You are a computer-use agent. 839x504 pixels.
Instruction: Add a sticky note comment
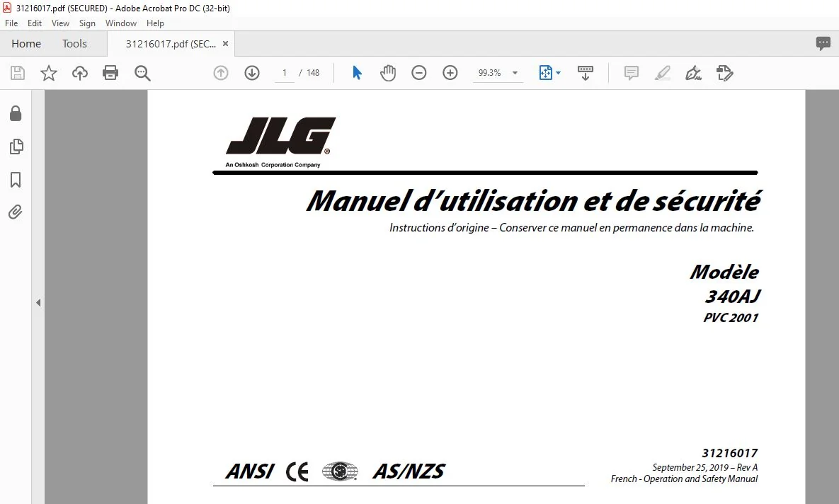pos(632,73)
